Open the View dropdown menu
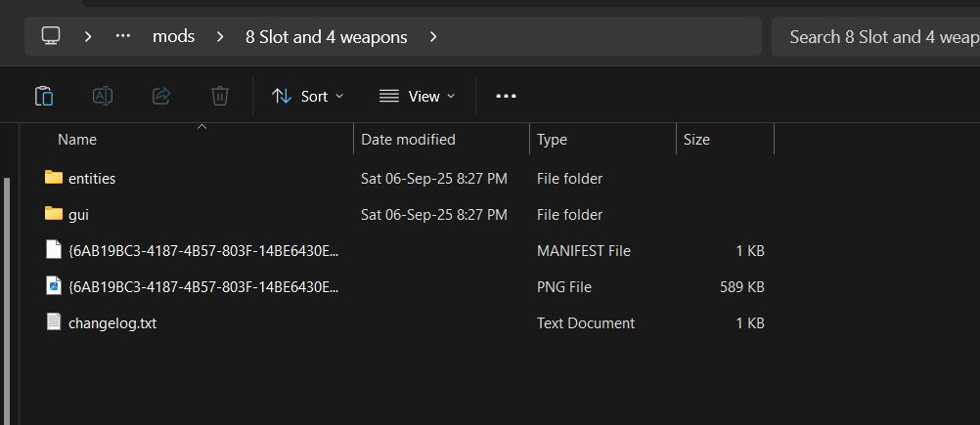Image resolution: width=980 pixels, height=425 pixels. tap(418, 96)
